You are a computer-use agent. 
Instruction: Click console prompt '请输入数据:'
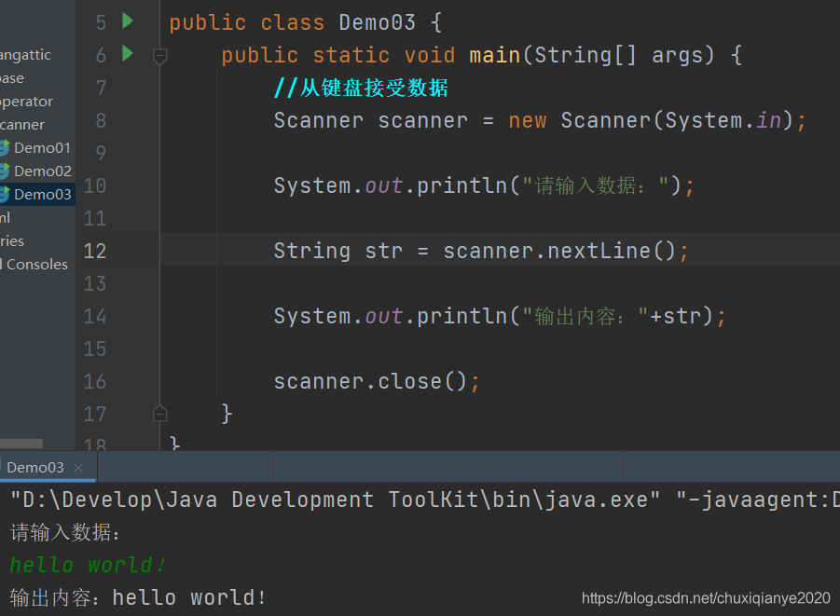pos(65,532)
